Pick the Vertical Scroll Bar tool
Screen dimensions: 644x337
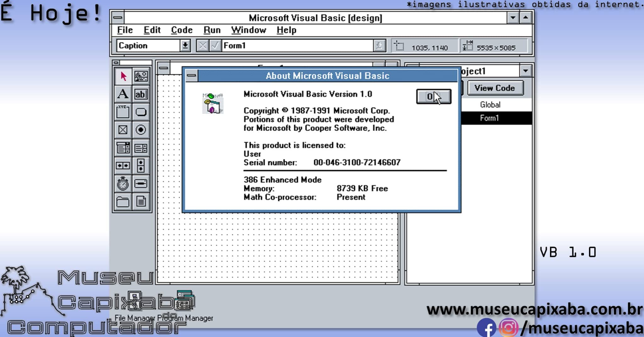[x=141, y=166]
